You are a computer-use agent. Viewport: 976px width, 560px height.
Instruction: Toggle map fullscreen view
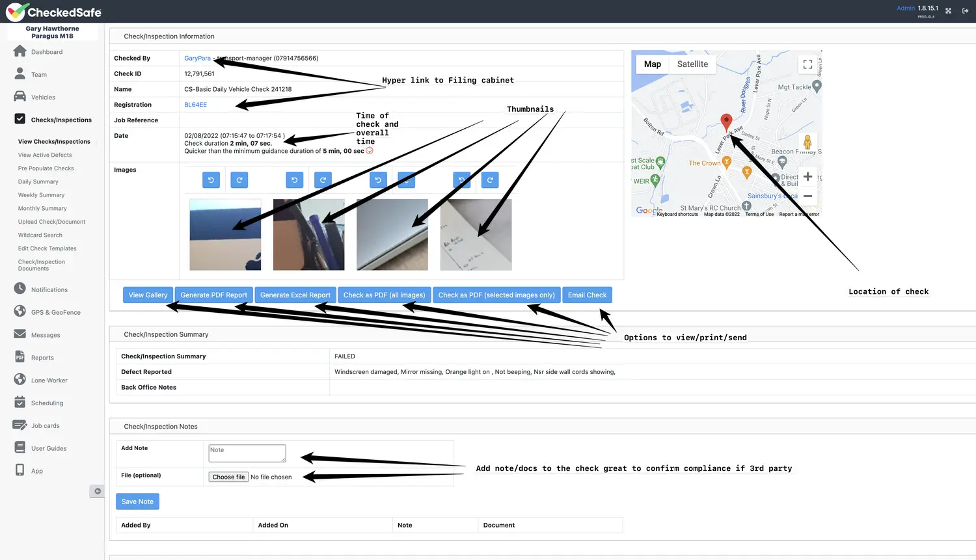pyautogui.click(x=807, y=64)
